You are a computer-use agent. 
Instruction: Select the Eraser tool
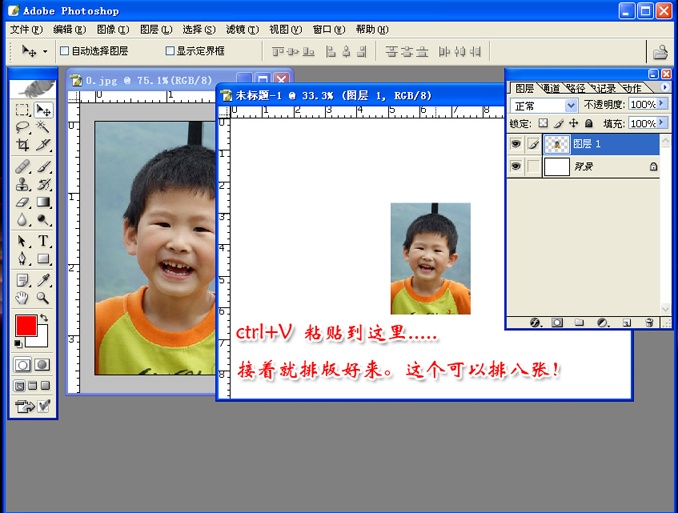coord(22,202)
